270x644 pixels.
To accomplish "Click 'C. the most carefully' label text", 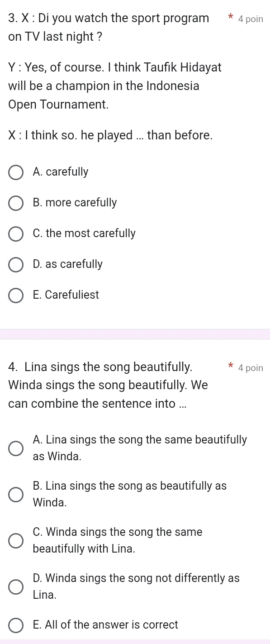I will point(84,234).
